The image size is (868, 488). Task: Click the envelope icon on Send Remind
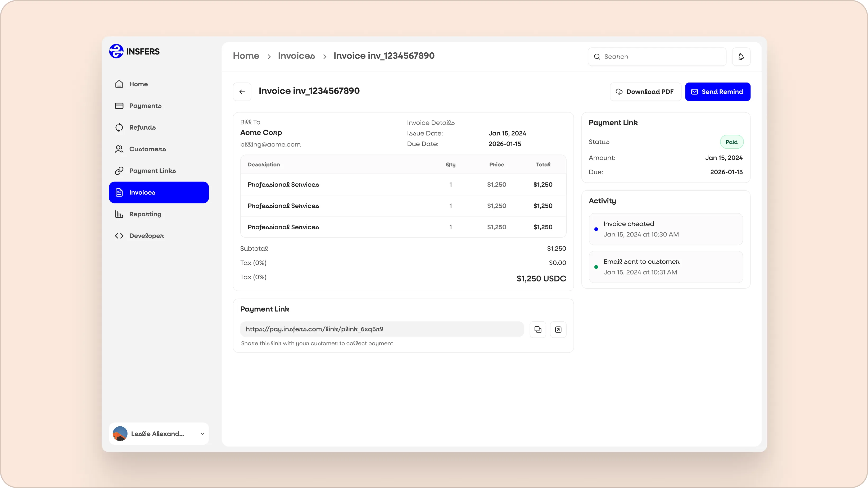[694, 92]
